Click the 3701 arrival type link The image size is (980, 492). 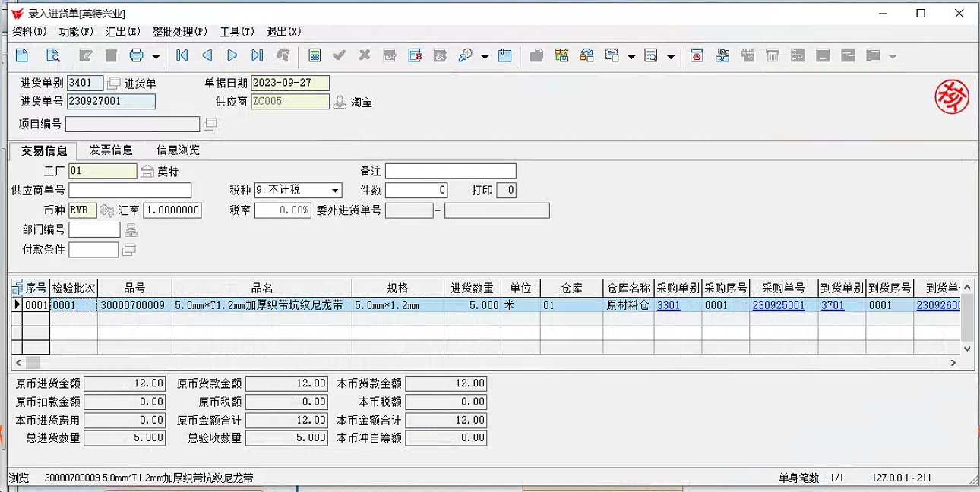832,305
